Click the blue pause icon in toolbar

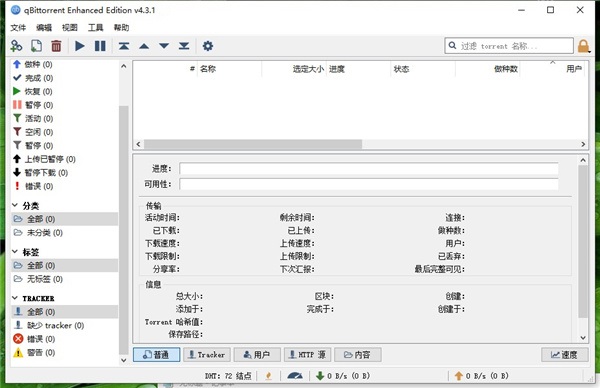click(x=100, y=46)
